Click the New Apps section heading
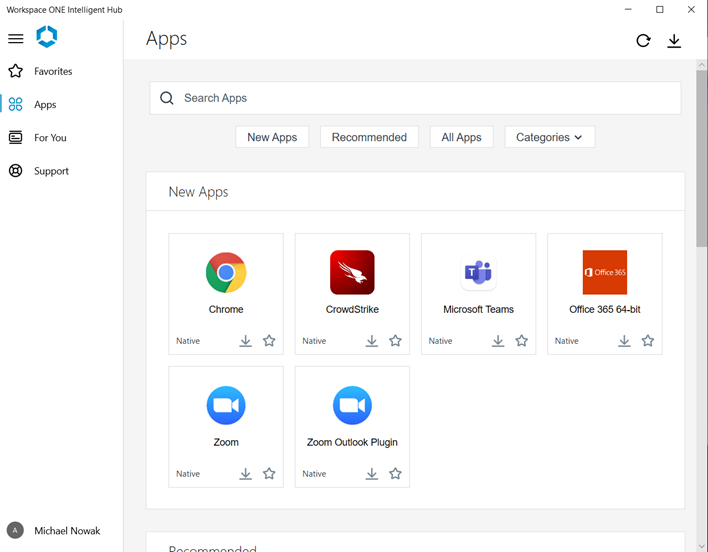 198,192
